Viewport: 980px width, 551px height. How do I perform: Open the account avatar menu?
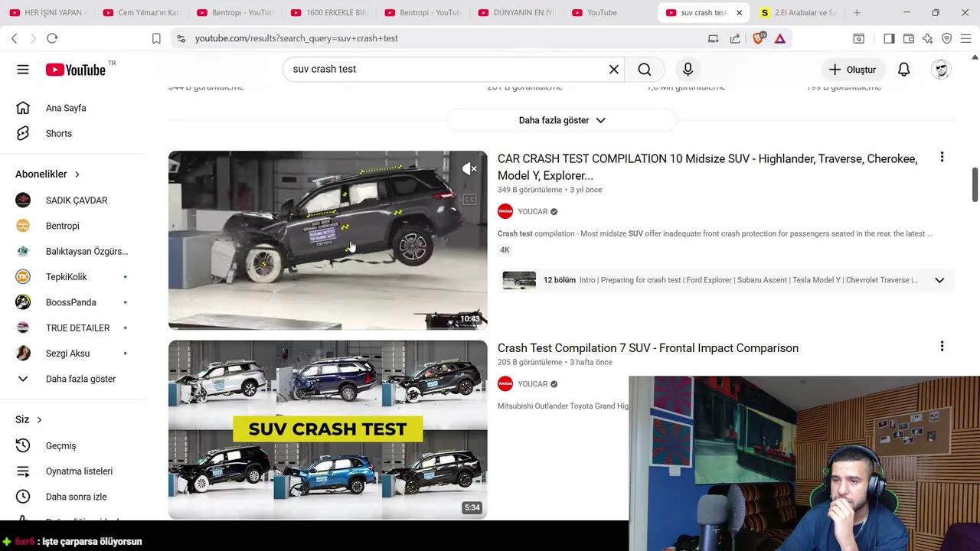(941, 70)
